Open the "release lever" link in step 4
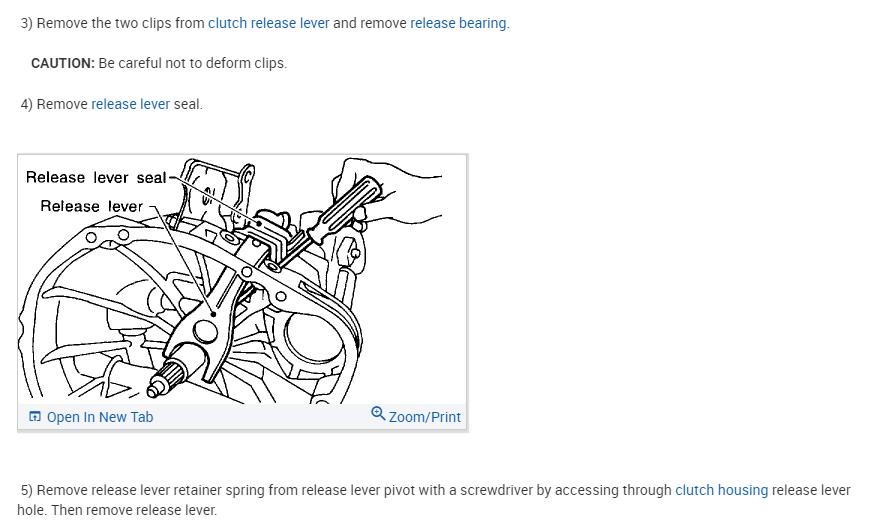The height and width of the screenshot is (524, 876). click(x=131, y=104)
